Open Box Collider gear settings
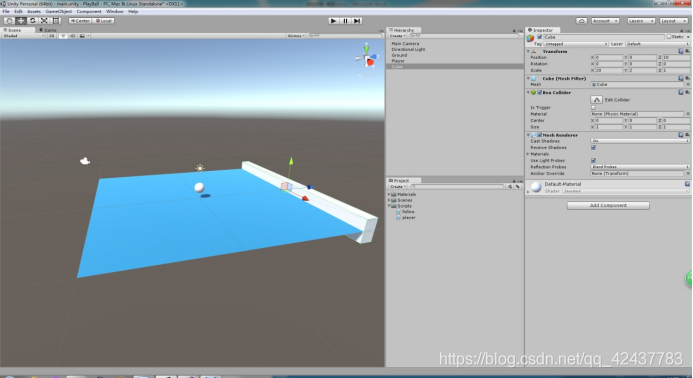The image size is (693, 378). 687,92
